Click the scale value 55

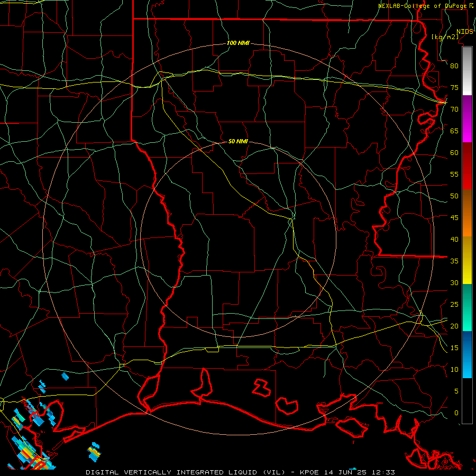454,175
